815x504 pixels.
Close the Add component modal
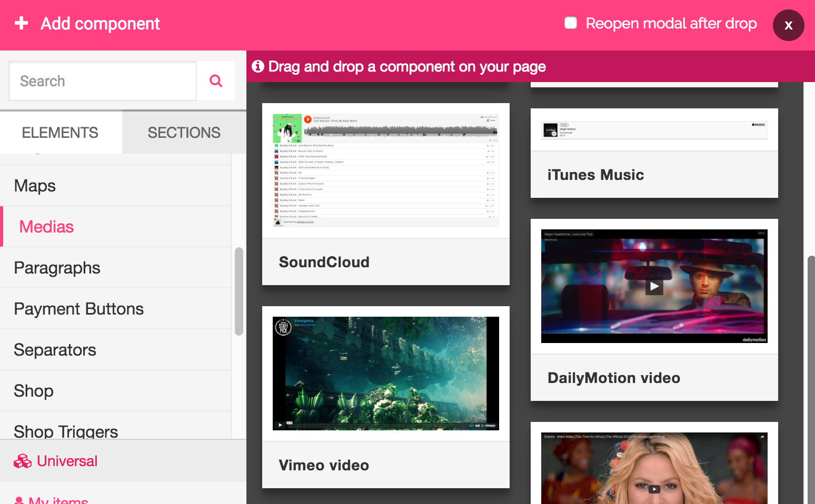(788, 25)
